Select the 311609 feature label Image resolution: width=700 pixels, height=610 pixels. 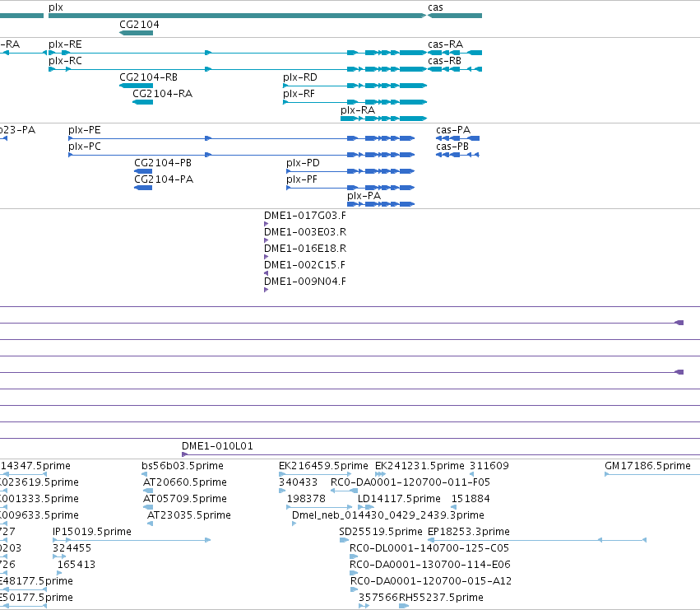tap(489, 466)
